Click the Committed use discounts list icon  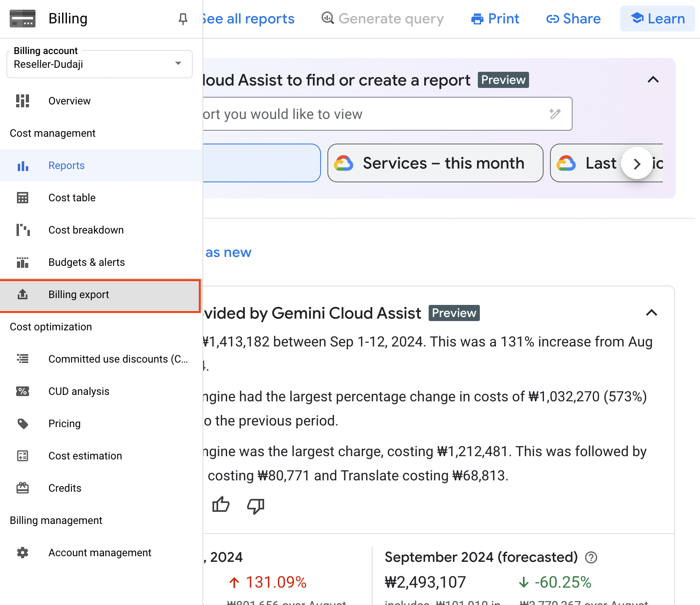click(x=23, y=359)
